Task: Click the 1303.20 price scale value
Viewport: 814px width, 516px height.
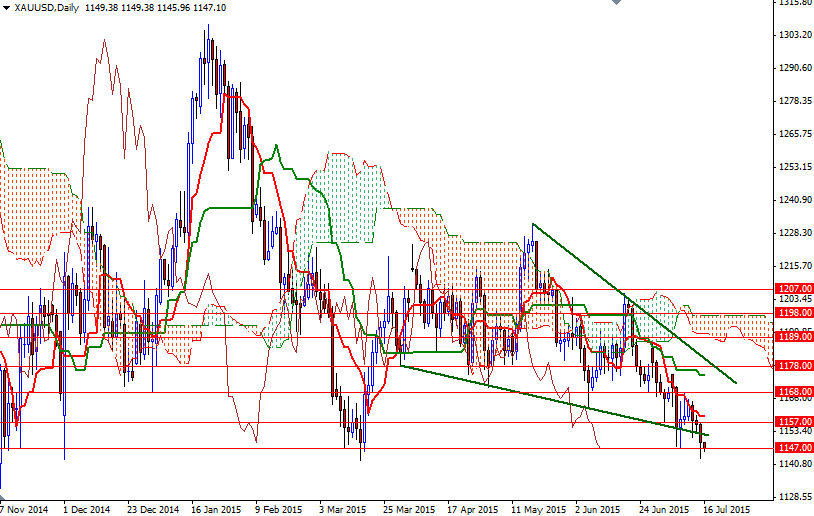Action: click(793, 35)
